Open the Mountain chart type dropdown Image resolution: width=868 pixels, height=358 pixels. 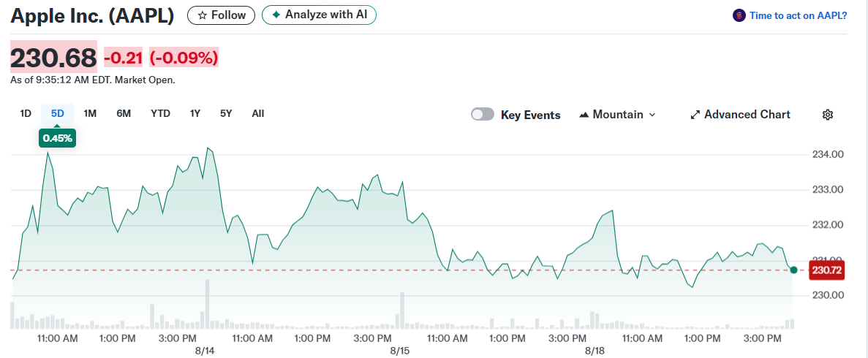tap(617, 115)
